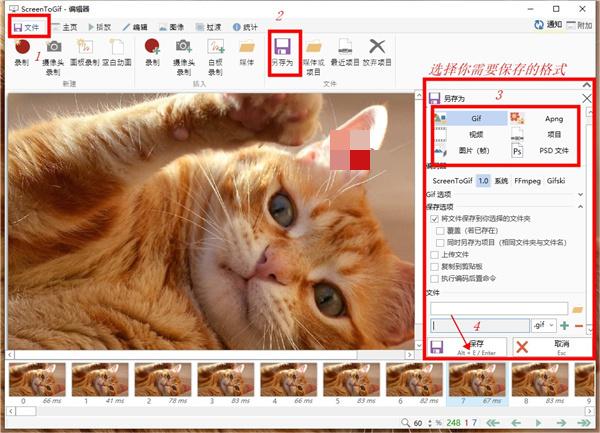The width and height of the screenshot is (600, 433).
Task: Jump to the first frame
Action: coord(493,423)
